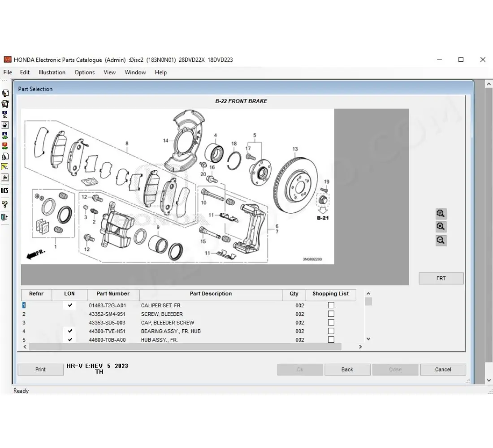Reset illustration zoom with the dot magnifier

pyautogui.click(x=441, y=227)
